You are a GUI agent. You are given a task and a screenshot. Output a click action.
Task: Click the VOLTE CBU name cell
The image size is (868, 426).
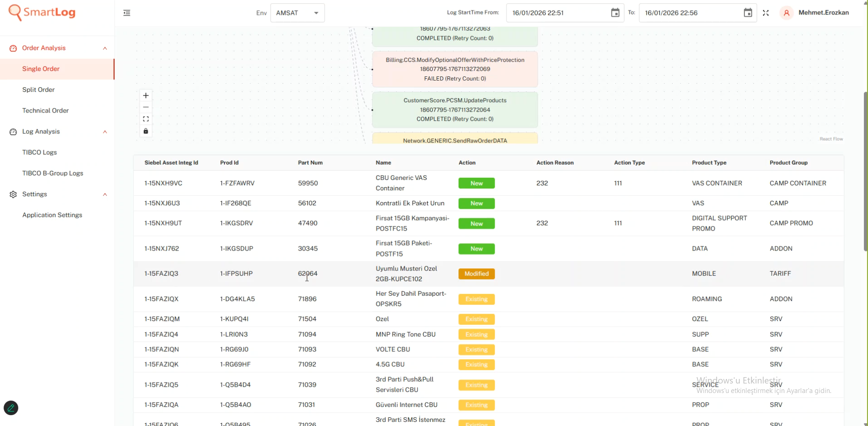(393, 349)
